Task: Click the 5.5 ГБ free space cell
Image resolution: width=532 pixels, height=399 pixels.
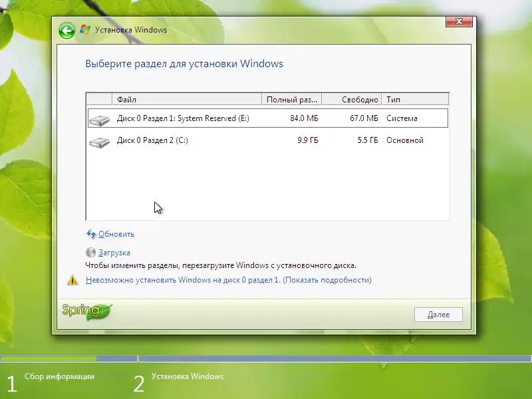Action: click(x=368, y=140)
